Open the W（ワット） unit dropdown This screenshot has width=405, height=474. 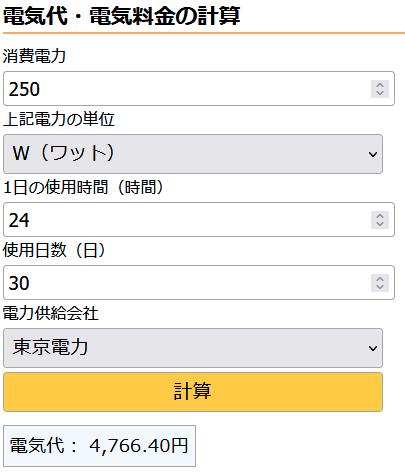point(193,154)
